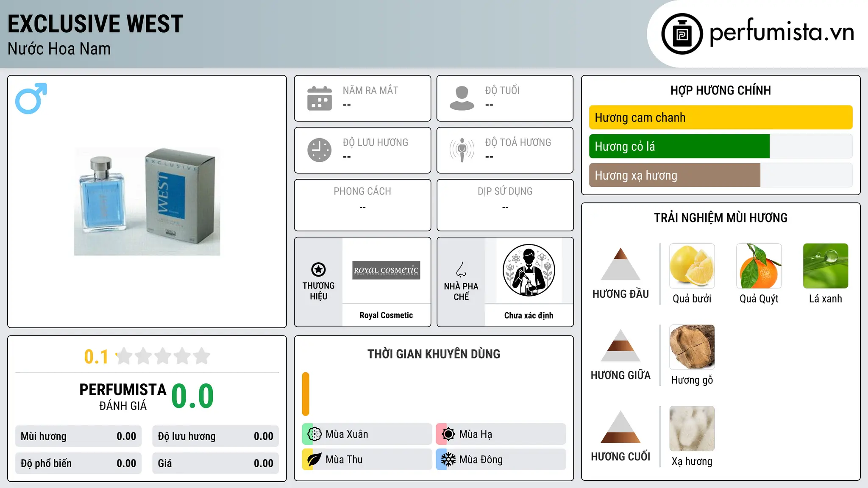Click the green 0.0 Perfumista score
Screen dimensions: 868x488
click(192, 396)
